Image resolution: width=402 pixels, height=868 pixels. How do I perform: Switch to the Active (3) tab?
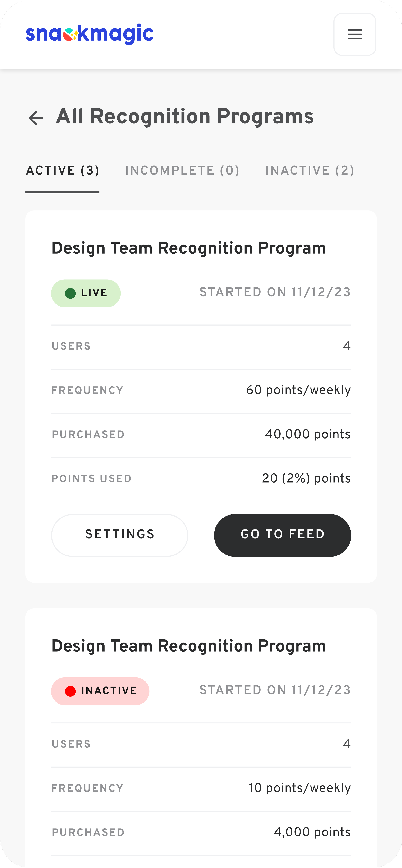63,171
